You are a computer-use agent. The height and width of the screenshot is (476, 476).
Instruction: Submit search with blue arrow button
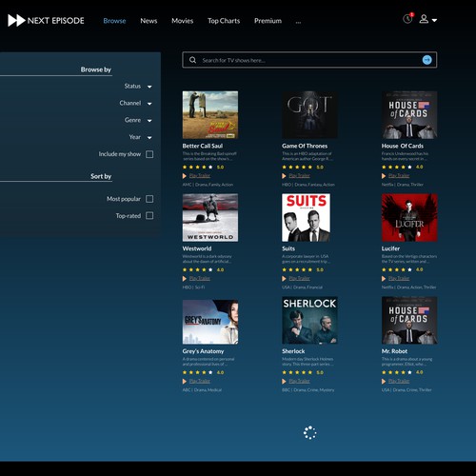click(426, 60)
